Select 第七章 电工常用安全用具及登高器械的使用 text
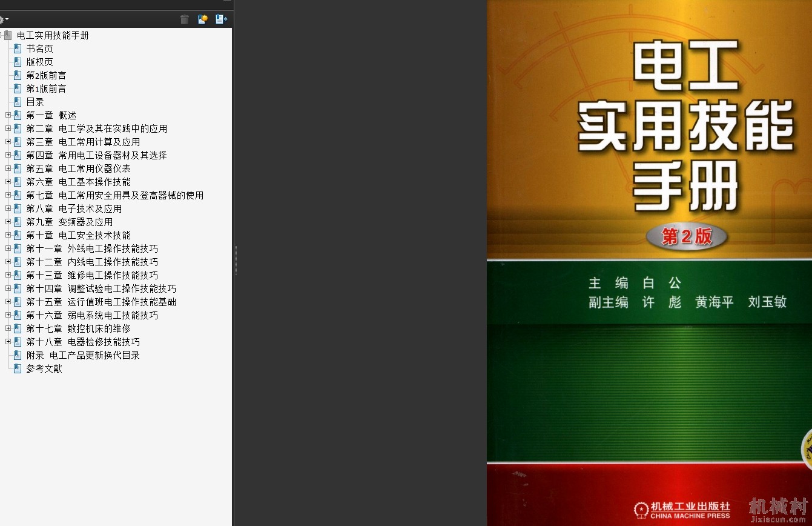Screen dimensions: 812x526 (x=115, y=195)
